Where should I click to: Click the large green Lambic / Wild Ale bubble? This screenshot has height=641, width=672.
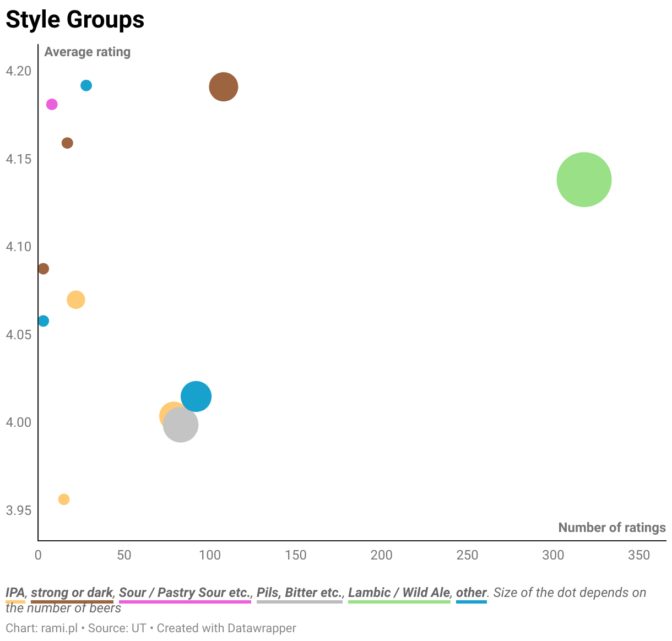584,180
